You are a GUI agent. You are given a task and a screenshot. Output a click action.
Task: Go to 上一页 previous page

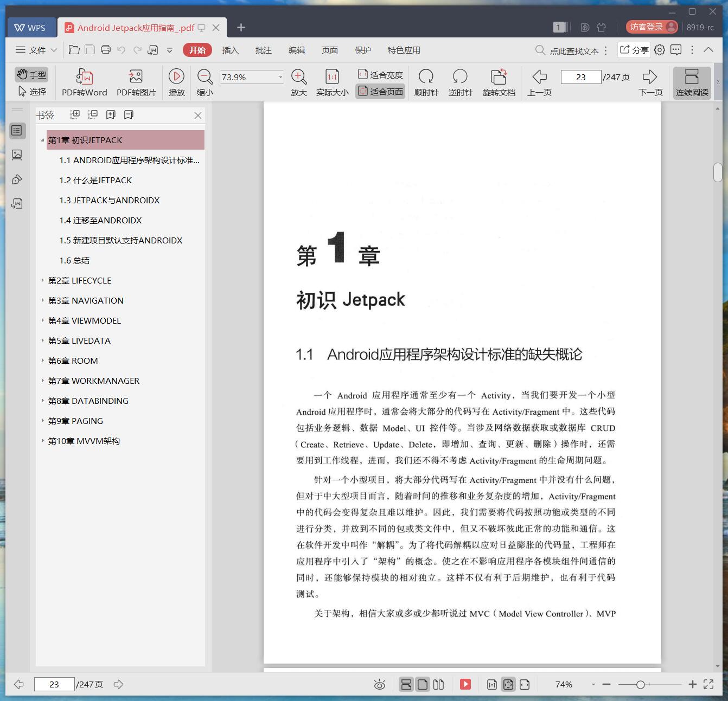[x=539, y=82]
